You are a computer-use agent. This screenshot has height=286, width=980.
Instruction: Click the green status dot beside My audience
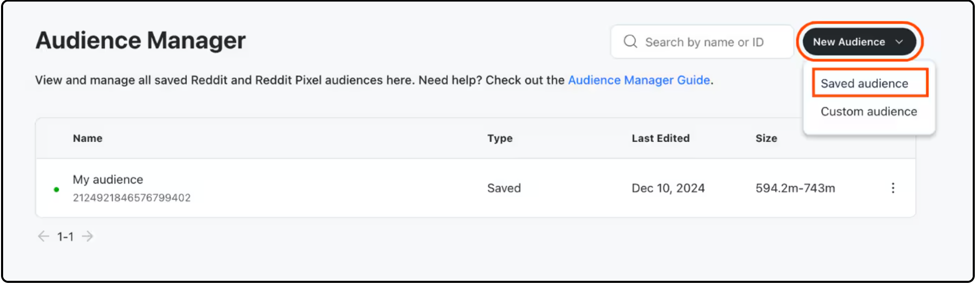pyautogui.click(x=56, y=189)
